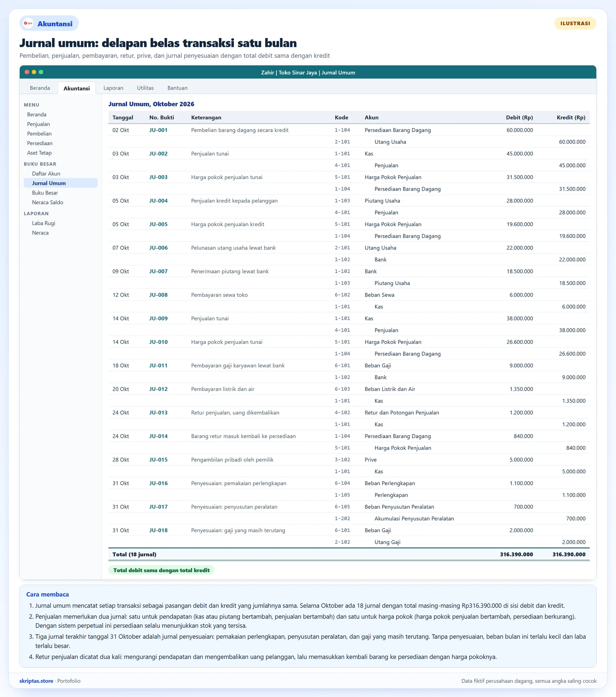Open journal voucher JU-007
Screen dimensions: 616x697
(159, 271)
